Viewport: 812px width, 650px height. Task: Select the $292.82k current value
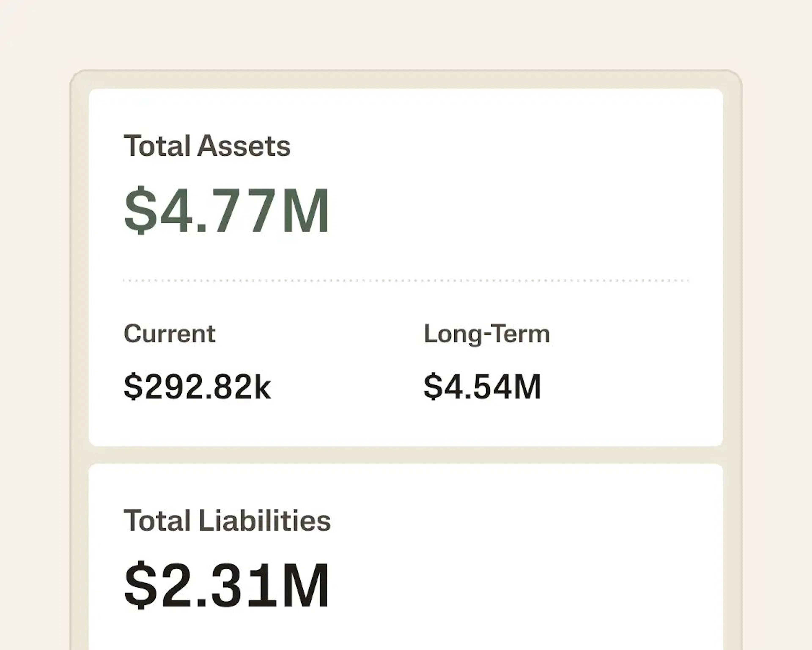pyautogui.click(x=197, y=386)
